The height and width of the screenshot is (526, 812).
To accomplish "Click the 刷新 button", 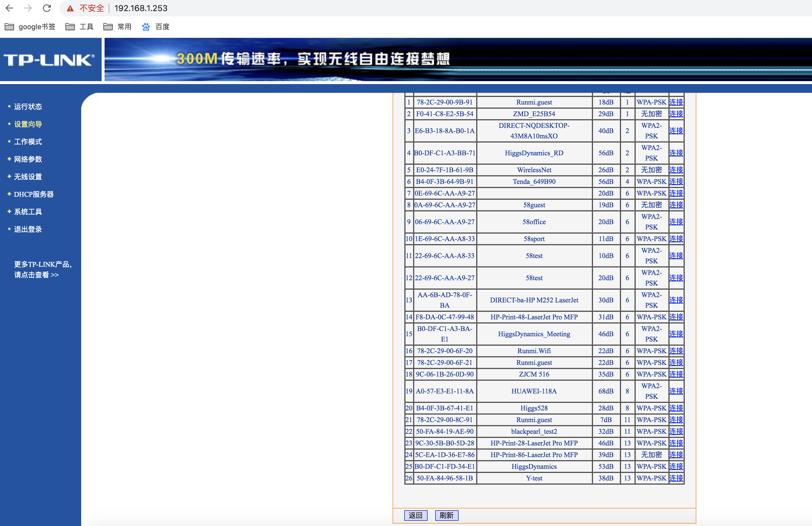I will point(446,515).
